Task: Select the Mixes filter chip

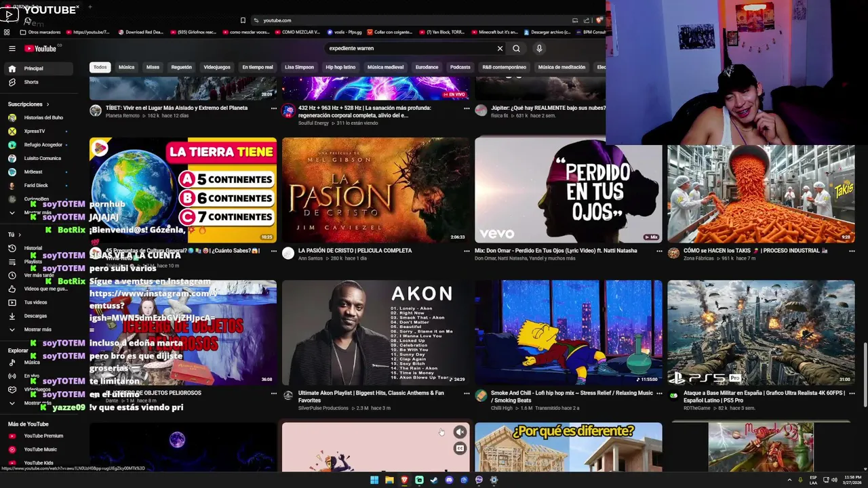Action: 153,67
